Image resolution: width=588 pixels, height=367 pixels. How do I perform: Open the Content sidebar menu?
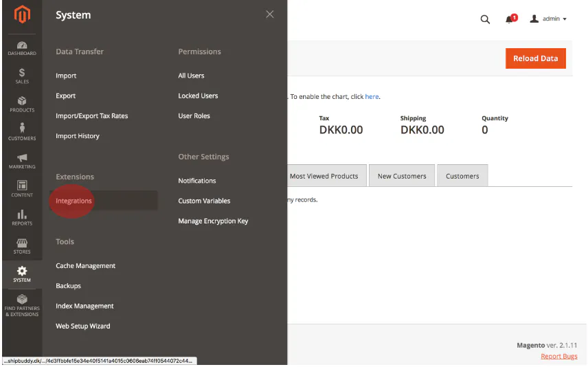pos(22,189)
